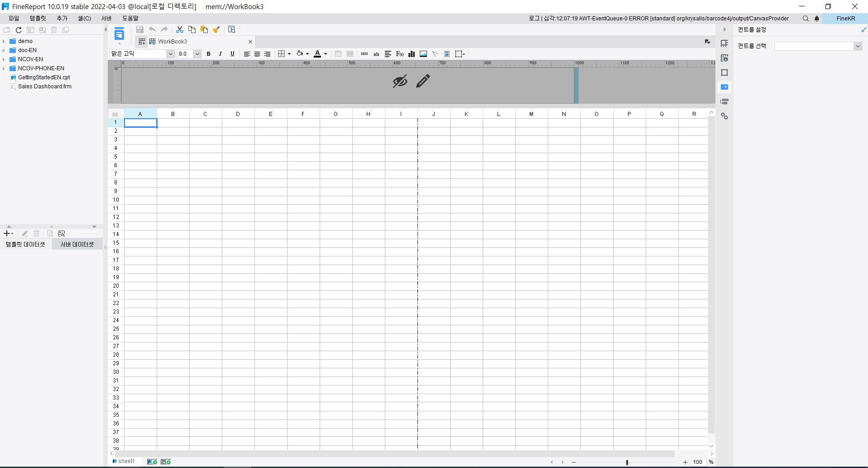
Task: Open conditional attributes panel icon
Action: tap(724, 101)
